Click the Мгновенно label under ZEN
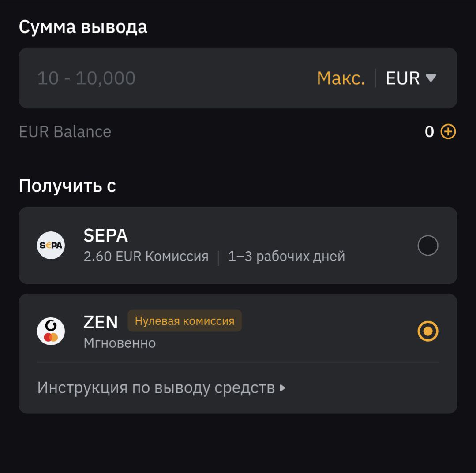Viewport: 476px width, 473px height. click(x=120, y=343)
